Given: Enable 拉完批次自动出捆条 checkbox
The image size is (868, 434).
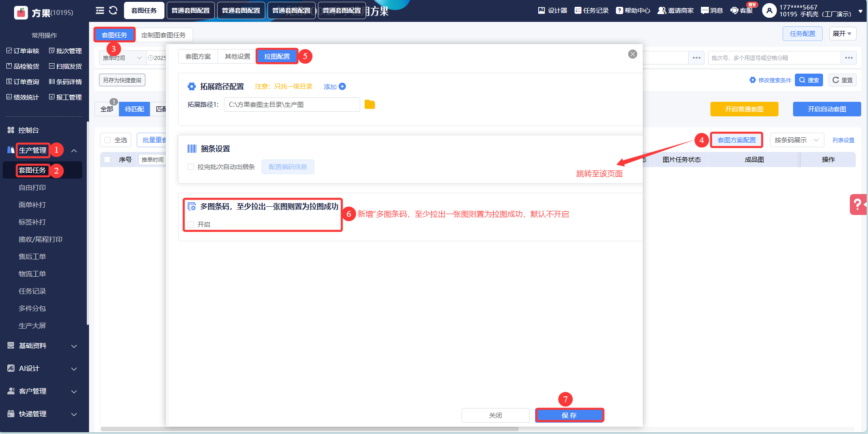Looking at the screenshot, I should [191, 167].
